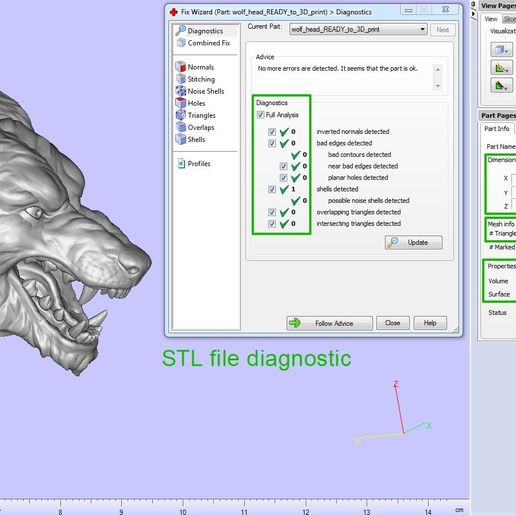This screenshot has width=516, height=516.
Task: Select the Profiles entry text
Action: [x=199, y=164]
